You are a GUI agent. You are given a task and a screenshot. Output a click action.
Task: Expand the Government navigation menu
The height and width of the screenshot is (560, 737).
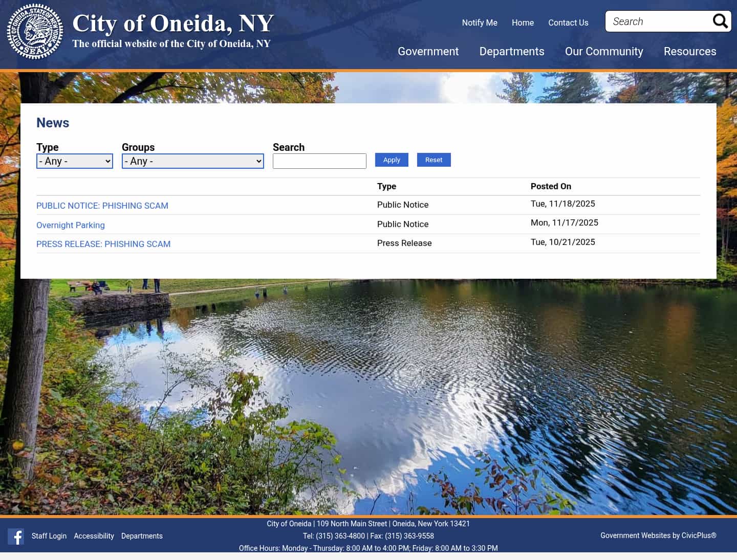(x=428, y=51)
